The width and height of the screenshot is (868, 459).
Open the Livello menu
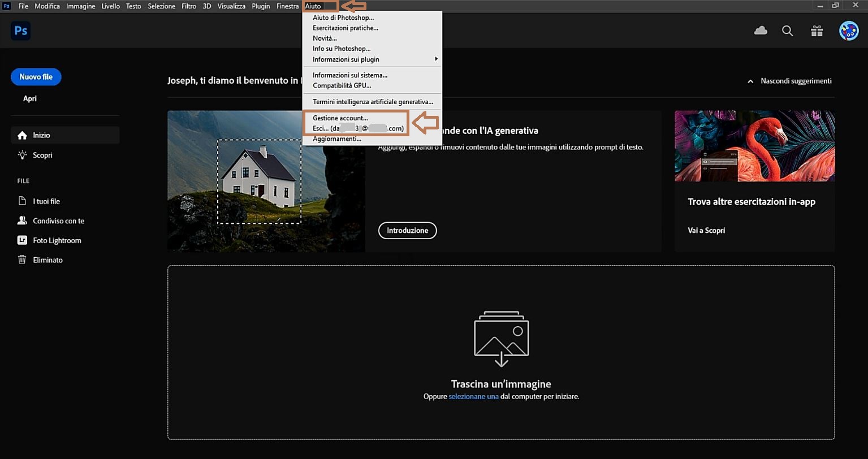coord(110,6)
